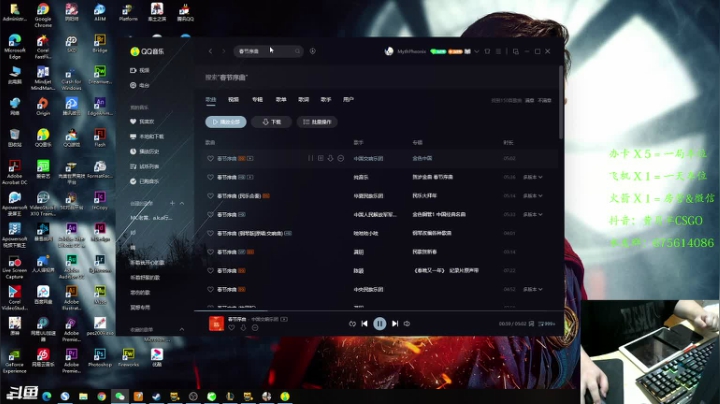Open the icon right of the search box

(x=313, y=51)
